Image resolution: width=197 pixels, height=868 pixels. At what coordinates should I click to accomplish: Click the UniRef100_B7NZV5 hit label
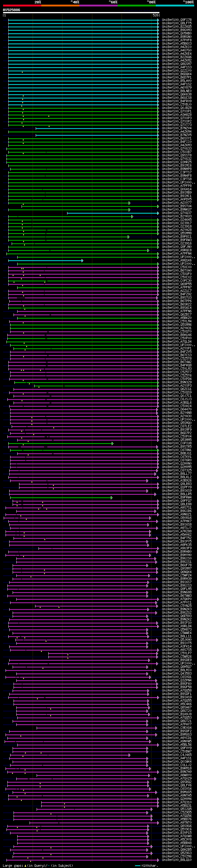[x=177, y=135]
